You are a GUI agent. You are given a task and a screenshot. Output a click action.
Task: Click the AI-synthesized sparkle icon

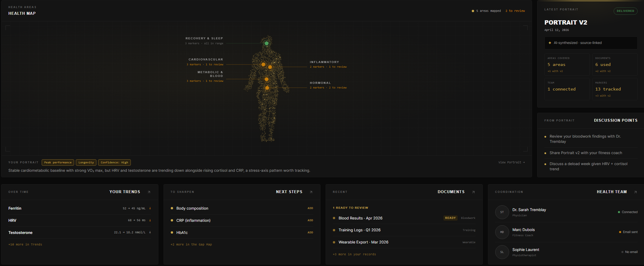click(x=550, y=43)
